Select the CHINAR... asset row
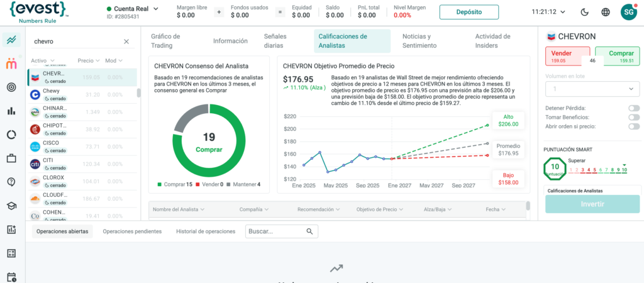The height and width of the screenshot is (283, 644). pos(82,112)
